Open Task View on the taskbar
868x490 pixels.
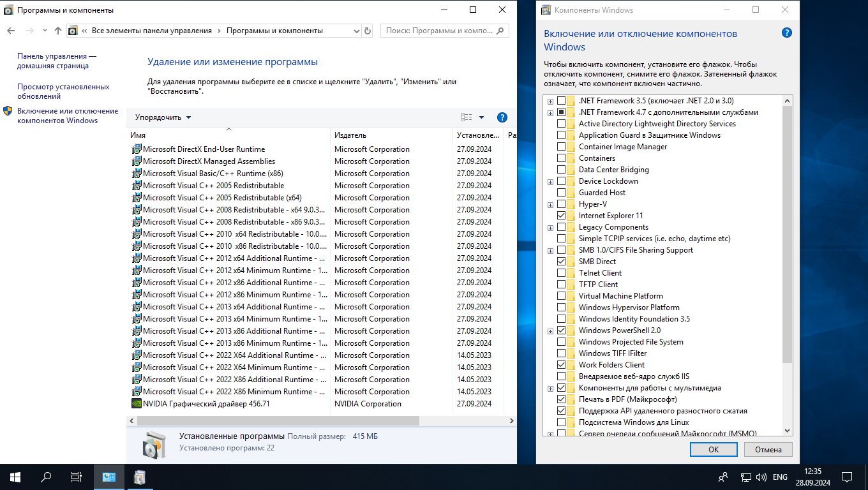coord(77,477)
